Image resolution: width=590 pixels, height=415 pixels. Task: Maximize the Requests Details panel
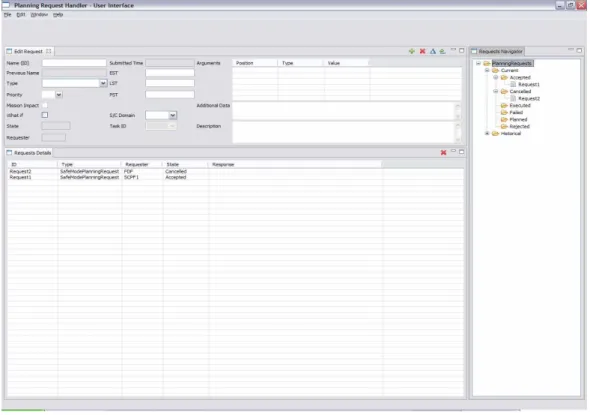[x=462, y=152]
